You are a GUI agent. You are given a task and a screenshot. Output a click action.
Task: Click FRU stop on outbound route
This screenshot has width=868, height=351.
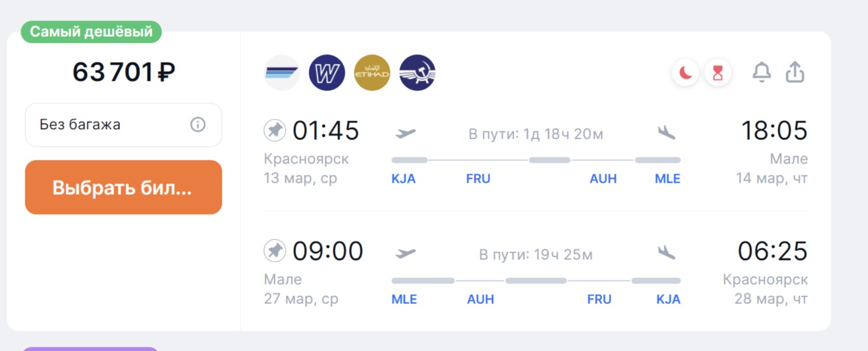click(478, 179)
